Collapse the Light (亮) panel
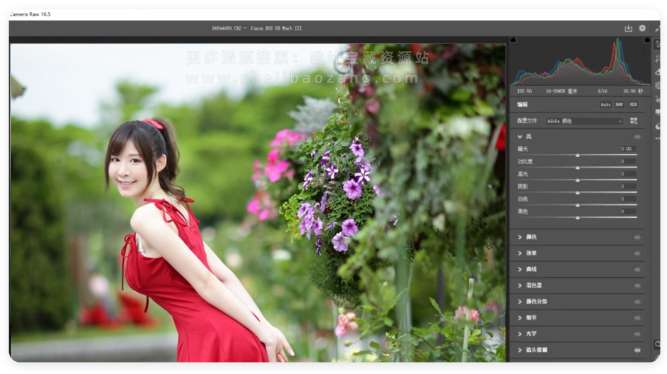The image size is (667, 374). pos(520,137)
